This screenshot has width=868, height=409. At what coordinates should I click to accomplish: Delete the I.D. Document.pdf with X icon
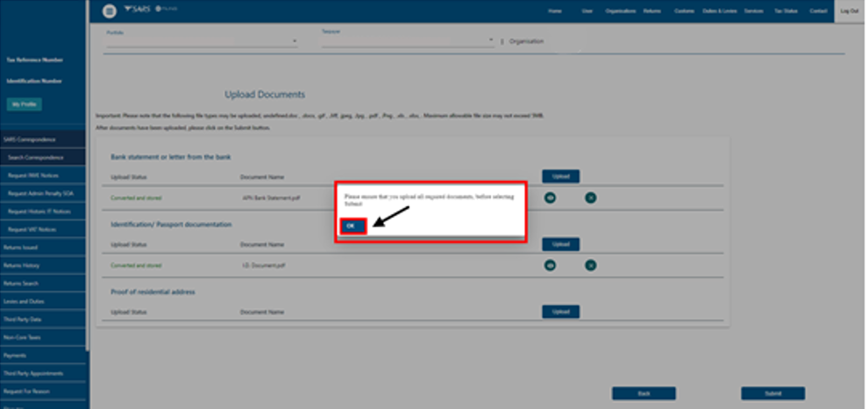tap(591, 264)
